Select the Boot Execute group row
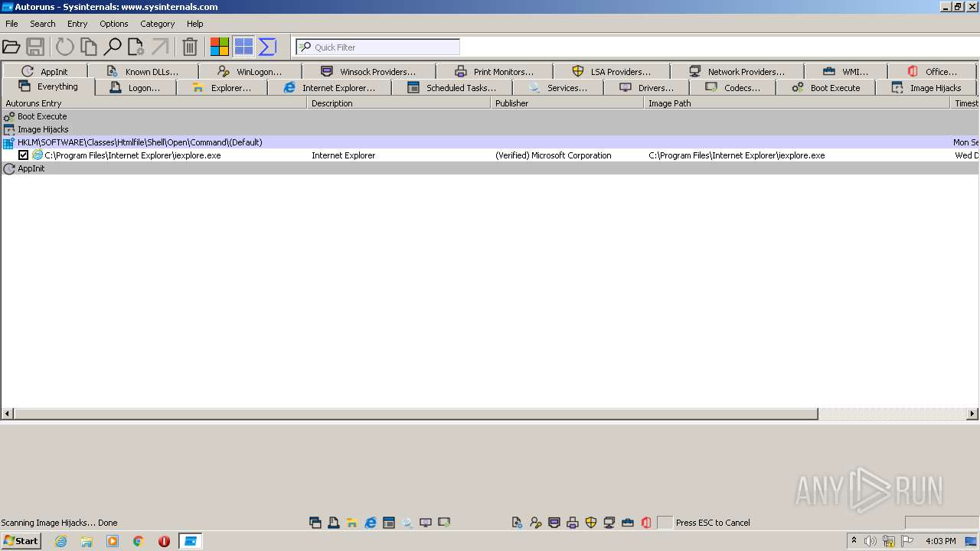This screenshot has height=551, width=980. (x=490, y=116)
